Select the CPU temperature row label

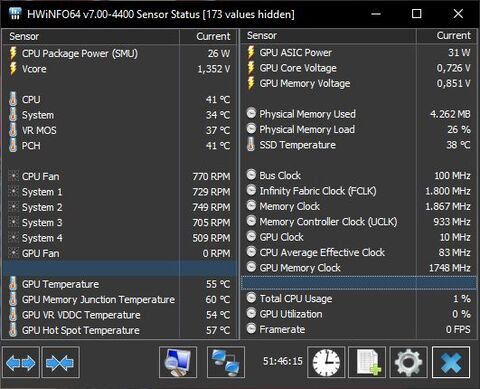(31, 99)
